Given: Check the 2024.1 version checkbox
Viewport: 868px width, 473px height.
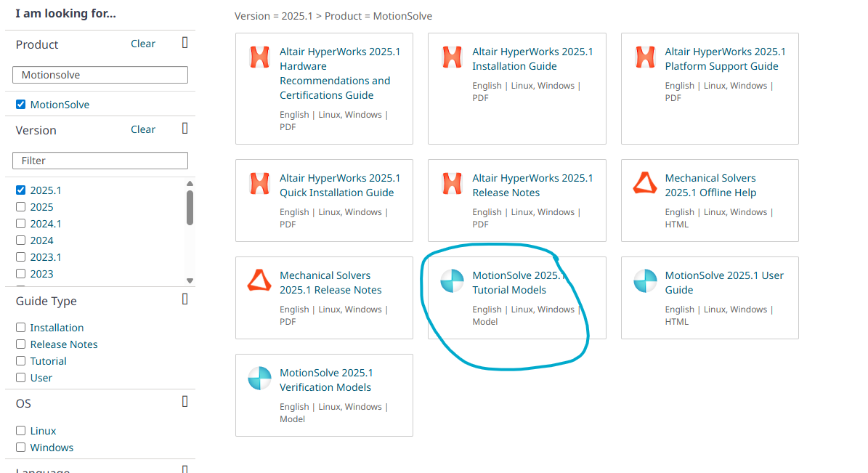Looking at the screenshot, I should [x=20, y=224].
